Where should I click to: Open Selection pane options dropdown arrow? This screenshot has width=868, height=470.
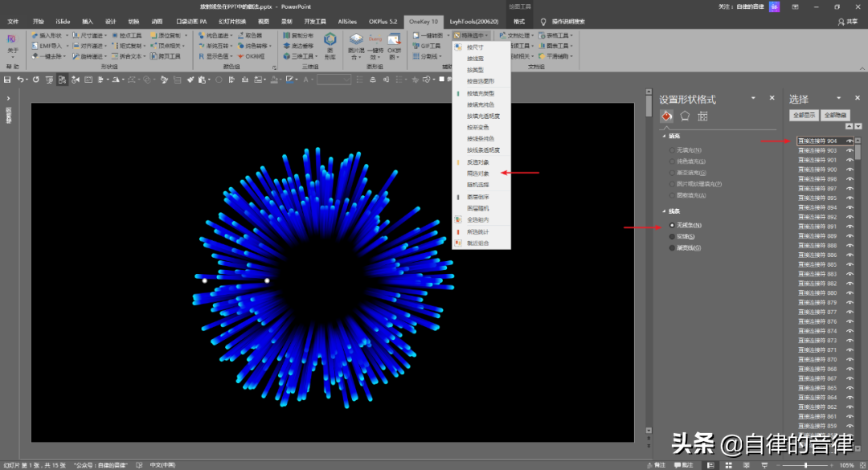(838, 98)
